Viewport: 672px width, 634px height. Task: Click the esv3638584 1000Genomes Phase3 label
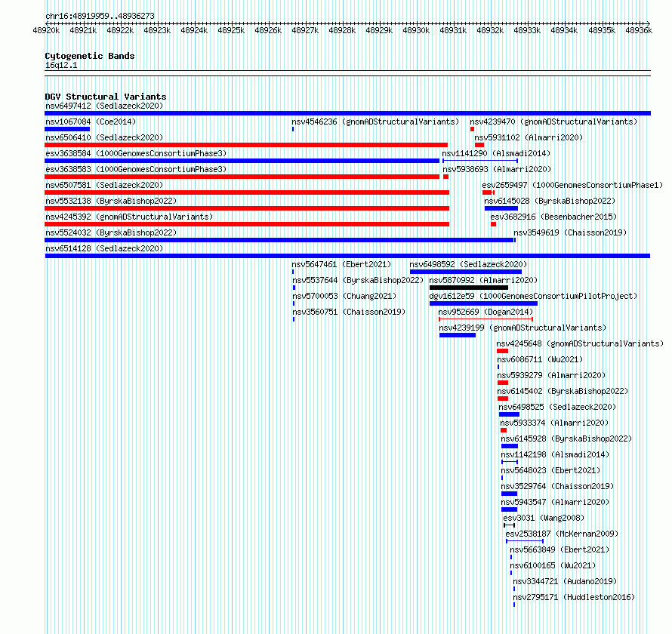point(136,153)
